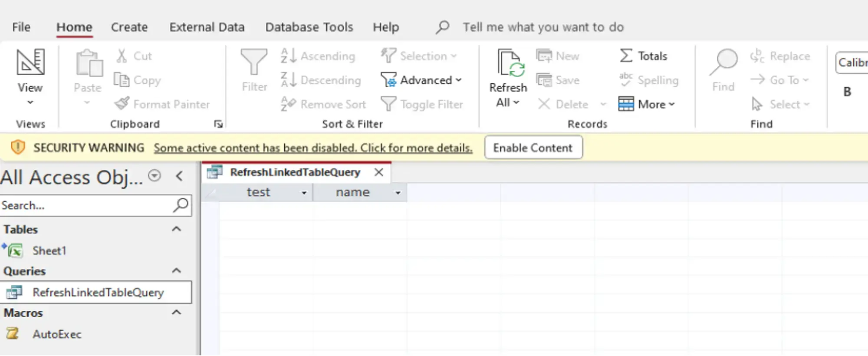Switch to the Home tab
The image size is (868, 356).
tap(74, 27)
